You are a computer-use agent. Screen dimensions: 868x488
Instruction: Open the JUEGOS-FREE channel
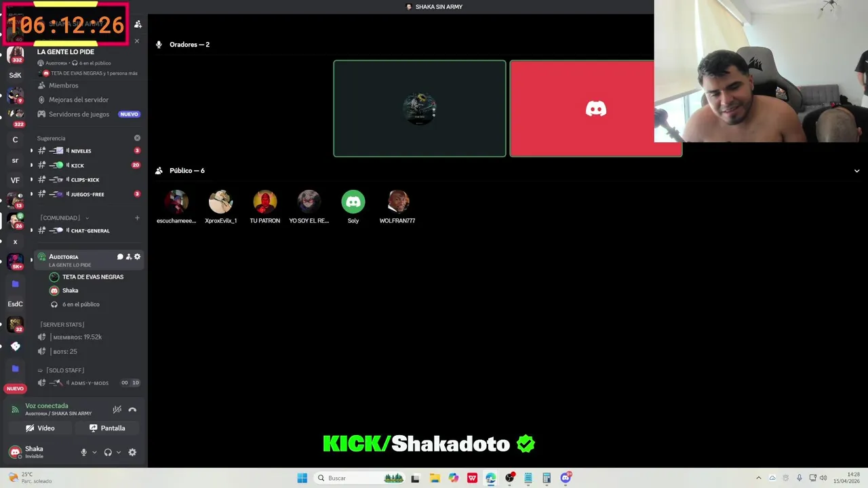(87, 194)
